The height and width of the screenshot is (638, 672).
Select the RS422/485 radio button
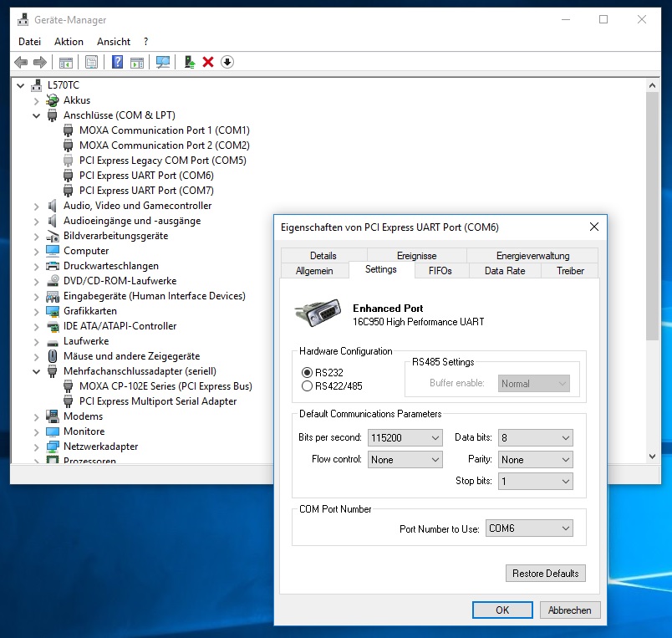(x=308, y=386)
